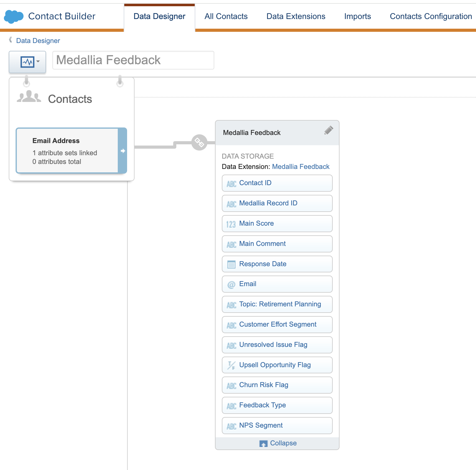The width and height of the screenshot is (476, 470).
Task: Open the attribute group icon dropdown
Action: [x=27, y=62]
